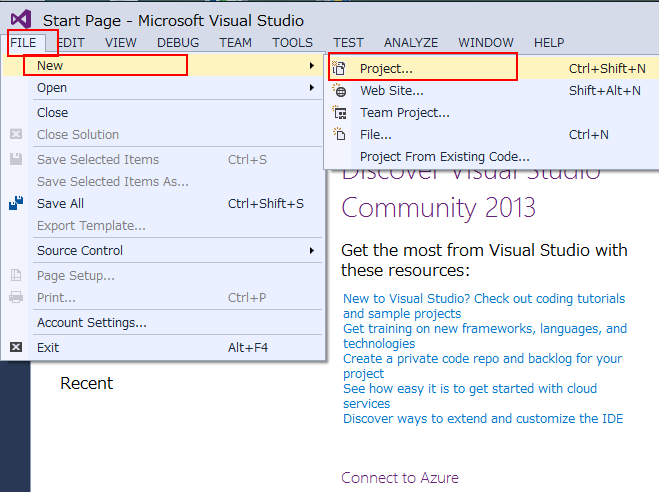
Task: Choose Export Template menu entry
Action: (x=163, y=226)
